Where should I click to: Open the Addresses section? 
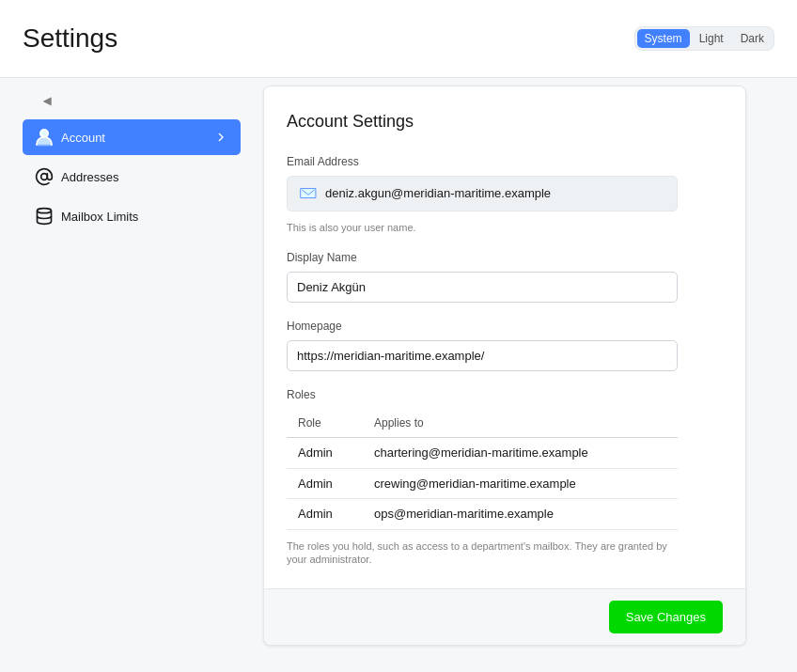(x=132, y=177)
